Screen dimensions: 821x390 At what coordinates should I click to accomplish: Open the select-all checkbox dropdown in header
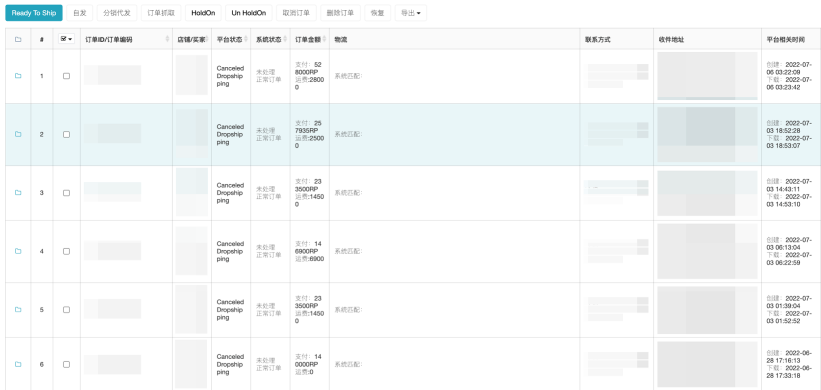point(66,39)
